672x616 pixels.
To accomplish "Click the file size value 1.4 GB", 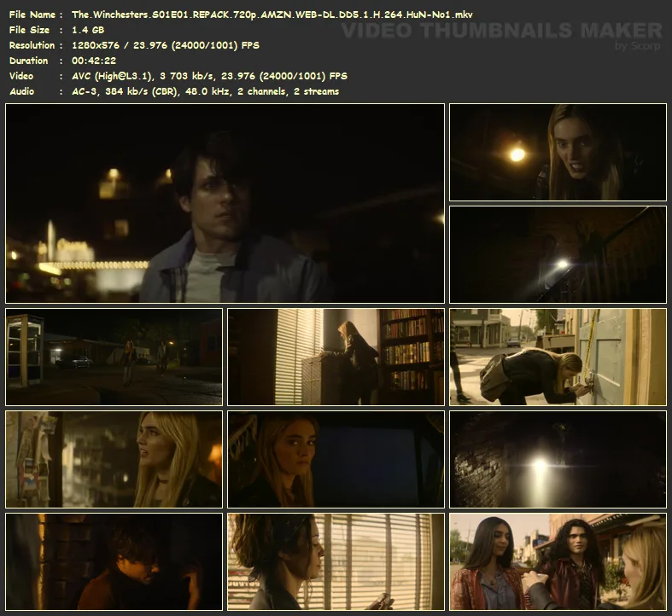I will (x=88, y=30).
